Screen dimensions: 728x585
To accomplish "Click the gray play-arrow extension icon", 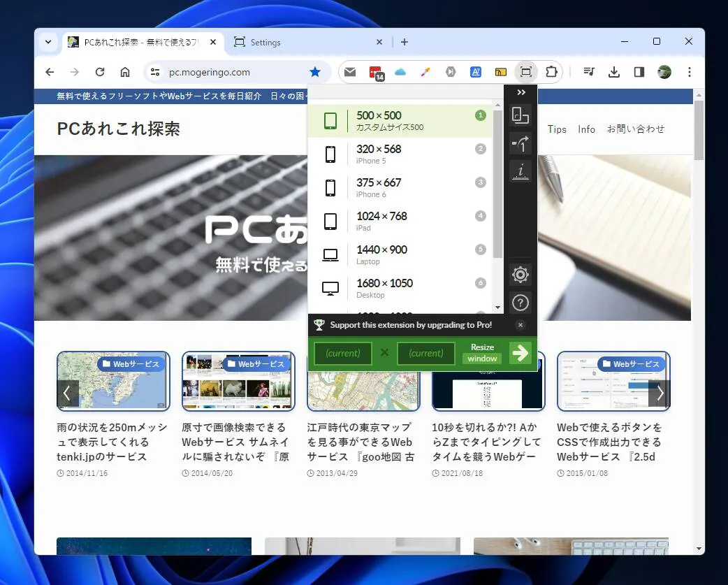I will [451, 72].
